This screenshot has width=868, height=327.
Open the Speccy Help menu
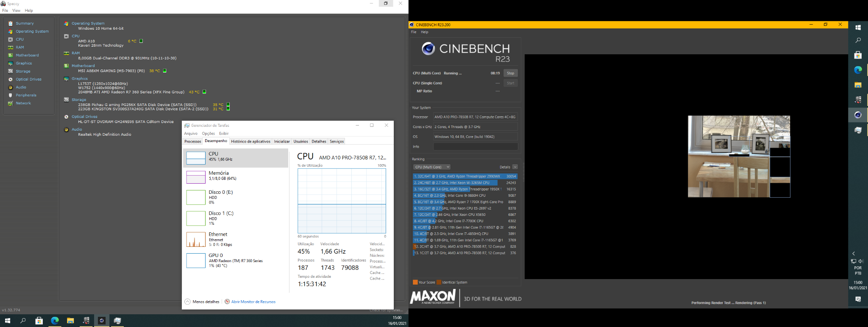pyautogui.click(x=29, y=11)
